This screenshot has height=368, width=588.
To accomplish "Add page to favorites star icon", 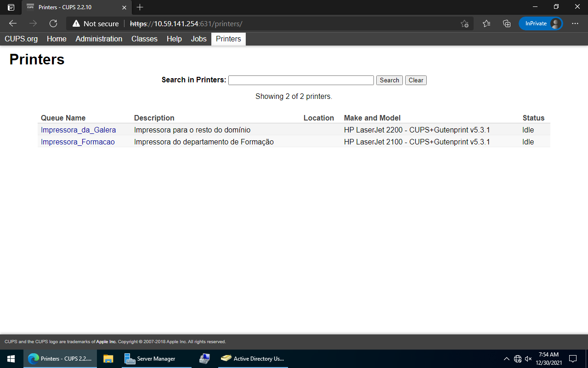I will click(464, 23).
